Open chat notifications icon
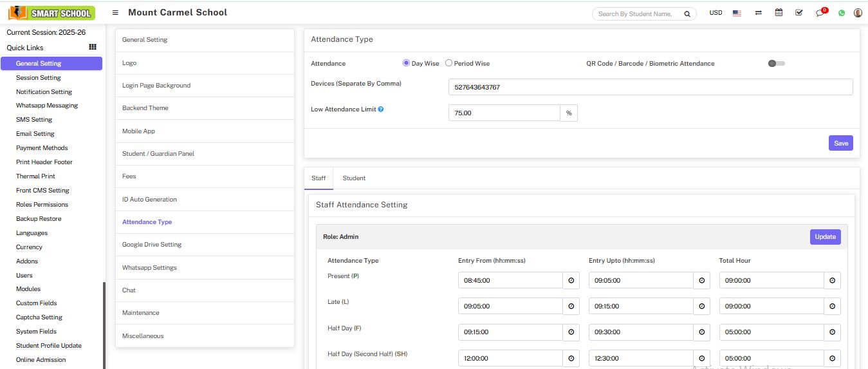The image size is (868, 369). point(820,13)
